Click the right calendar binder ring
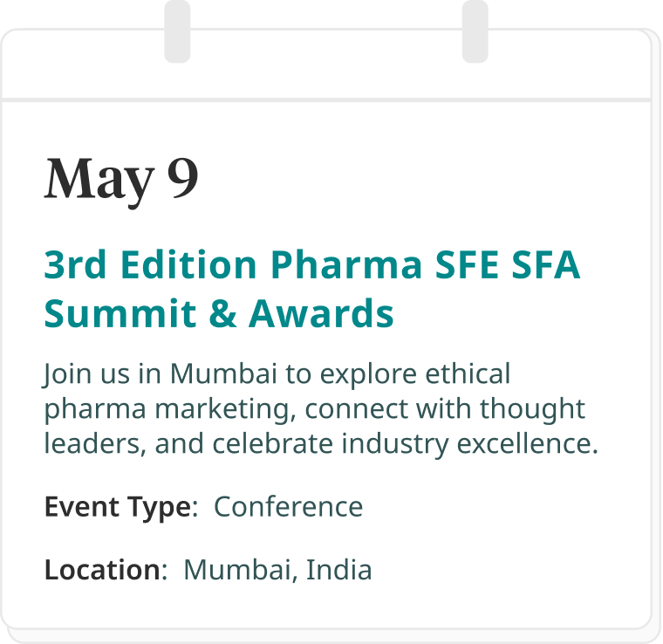Image resolution: width=663 pixels, height=644 pixels. pos(475,31)
